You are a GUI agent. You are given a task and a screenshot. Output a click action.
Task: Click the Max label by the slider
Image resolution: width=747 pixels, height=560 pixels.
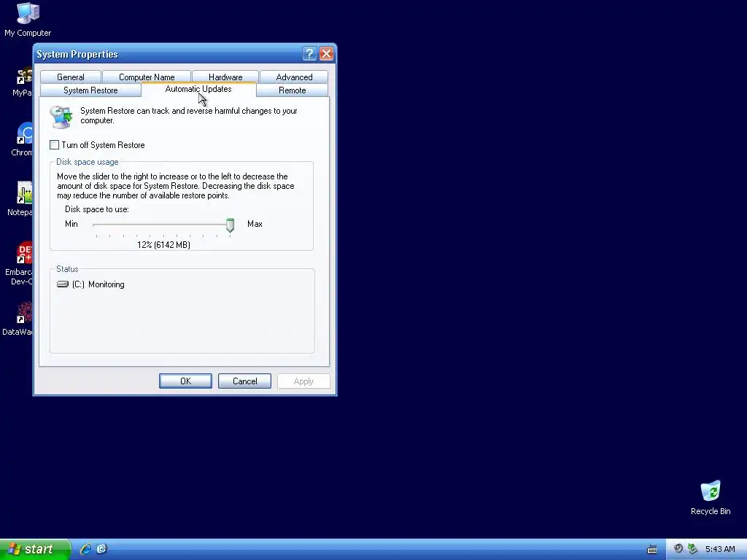pos(255,224)
